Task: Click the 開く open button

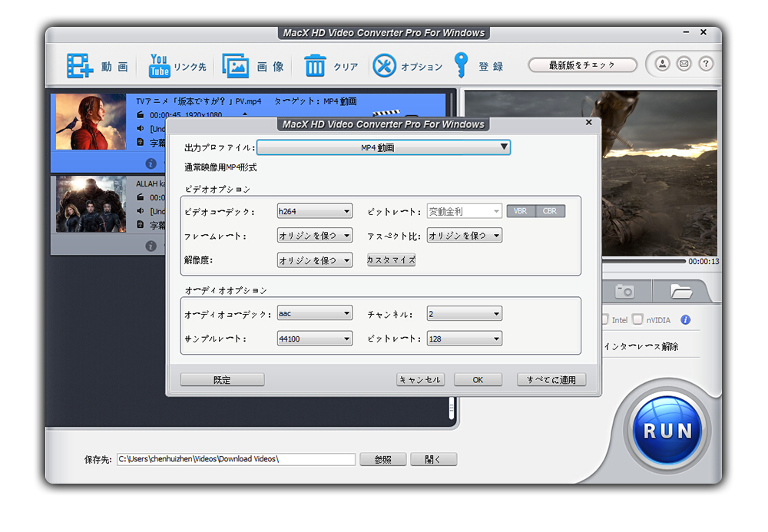Action: point(433,460)
